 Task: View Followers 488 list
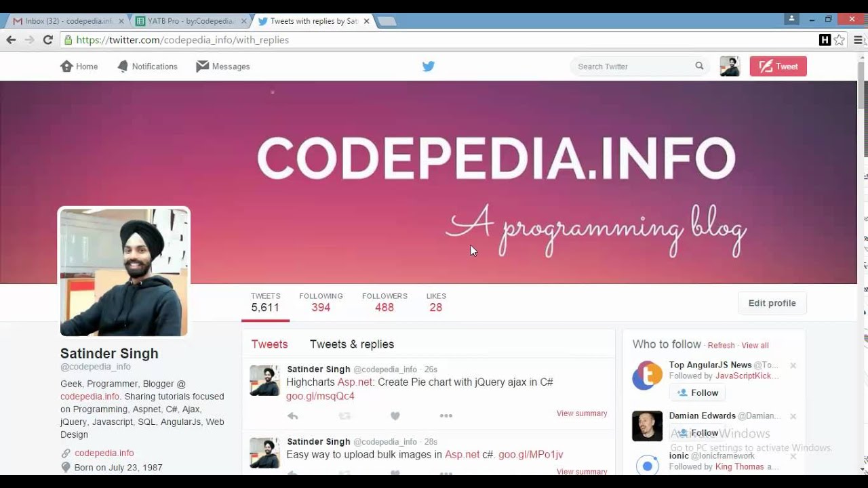coord(384,302)
